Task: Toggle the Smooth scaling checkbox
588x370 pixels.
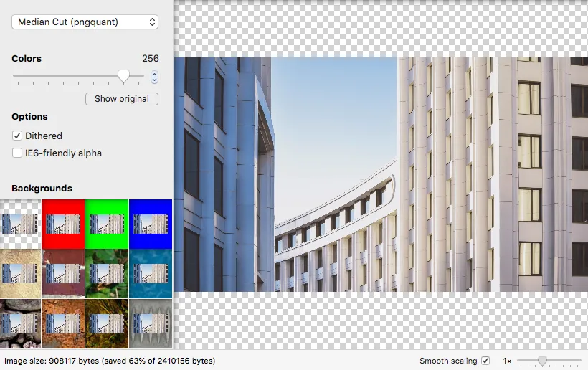Action: 485,361
